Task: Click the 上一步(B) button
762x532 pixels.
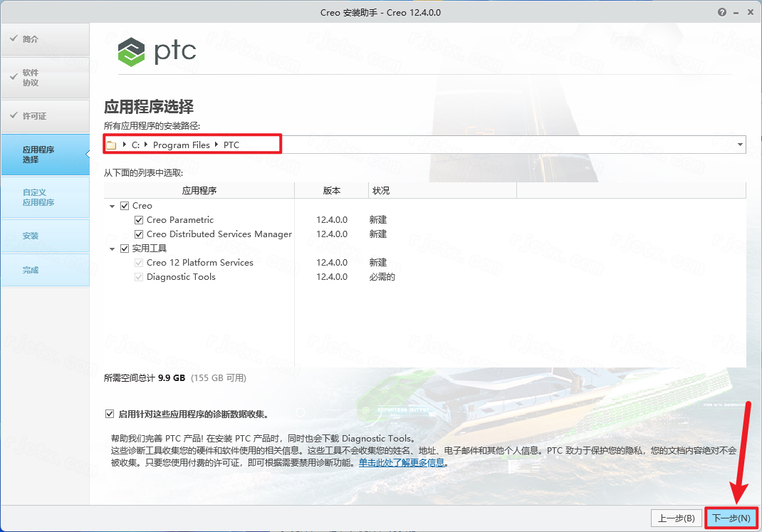Action: click(x=677, y=518)
